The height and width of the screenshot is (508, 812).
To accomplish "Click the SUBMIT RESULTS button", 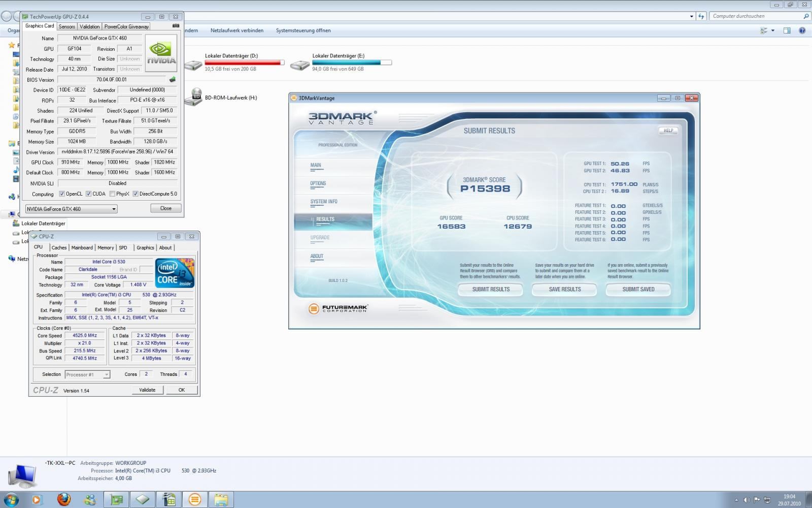I will (x=491, y=290).
